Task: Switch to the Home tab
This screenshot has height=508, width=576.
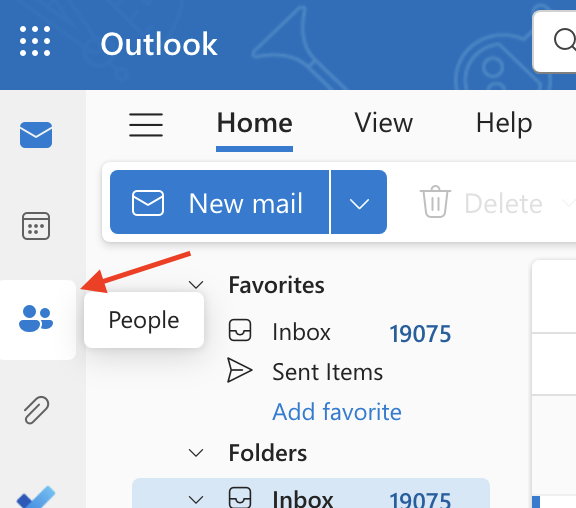Action: 254,123
